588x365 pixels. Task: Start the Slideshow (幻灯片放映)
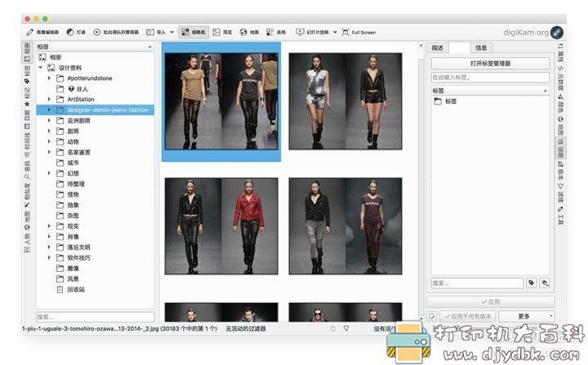(x=312, y=33)
